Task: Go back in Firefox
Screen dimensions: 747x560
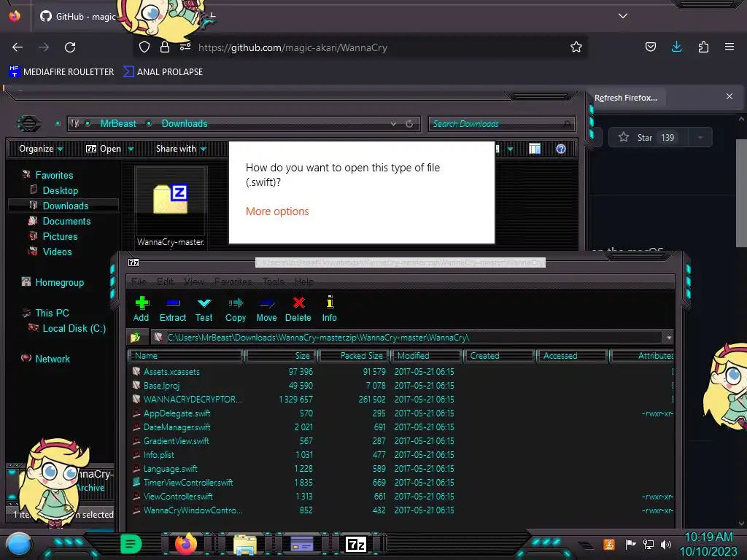Action: [18, 47]
